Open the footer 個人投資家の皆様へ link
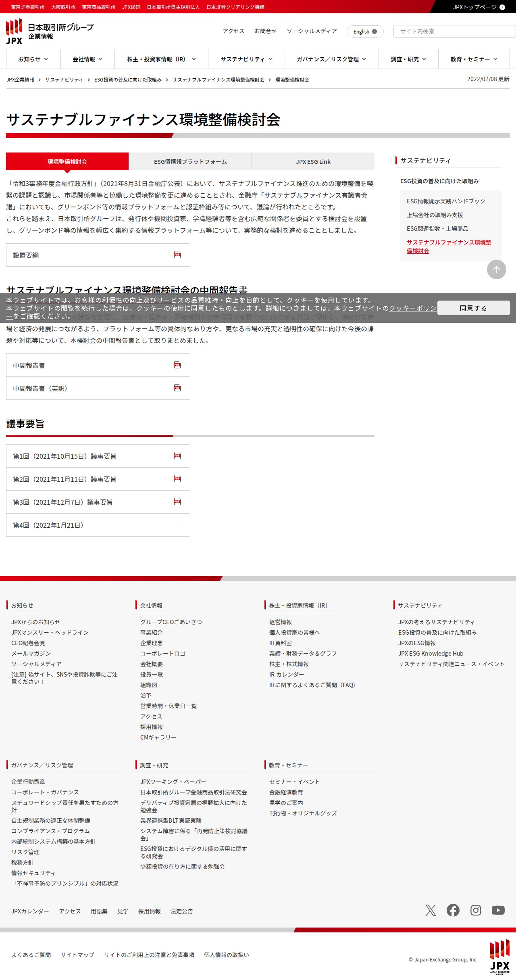Screen dimensions: 516x980 coord(295,632)
